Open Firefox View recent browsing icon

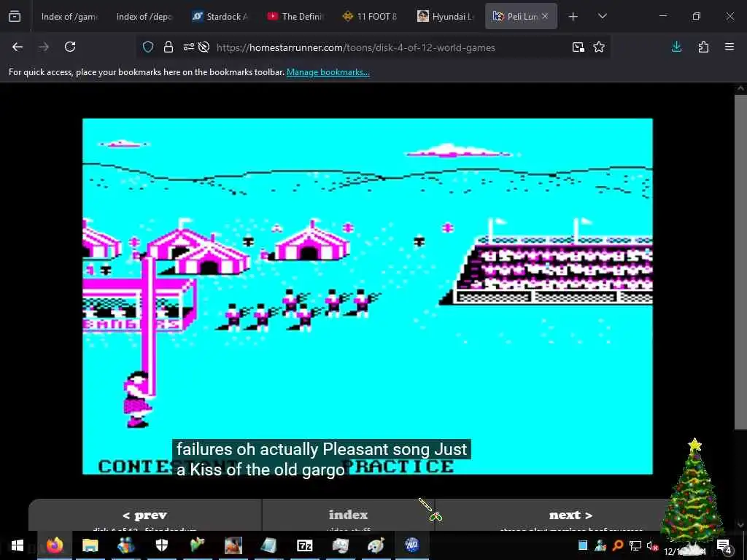tap(15, 16)
